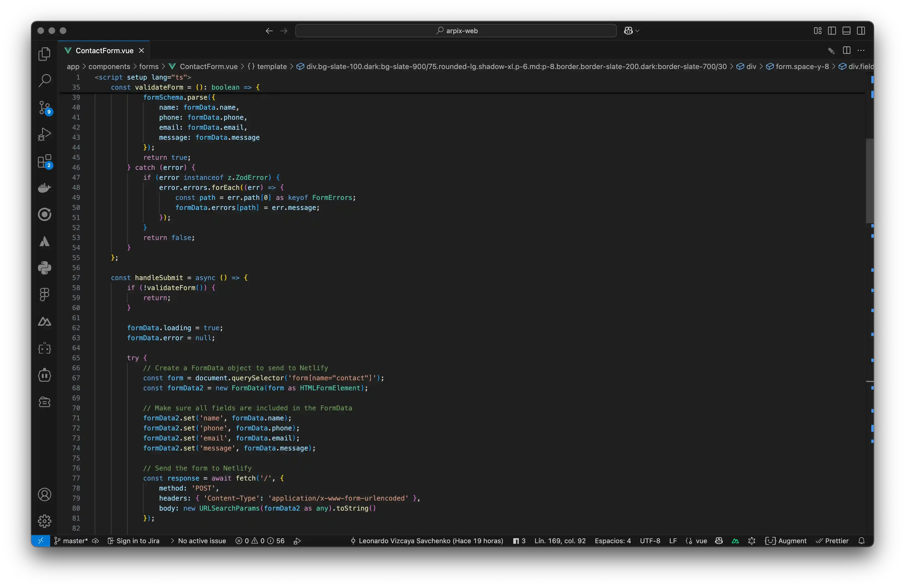This screenshot has width=905, height=588.
Task: Click the sticky scroll line const validateForm
Action: tap(185, 87)
